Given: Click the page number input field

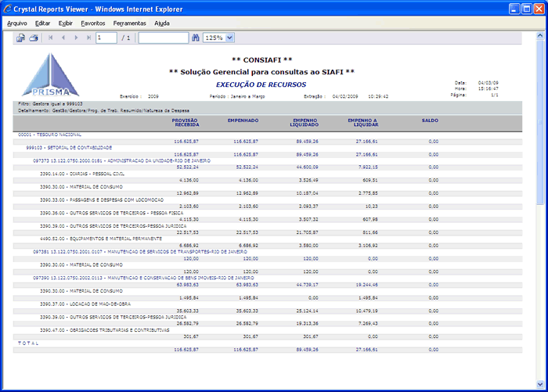Looking at the screenshot, I should [106, 38].
